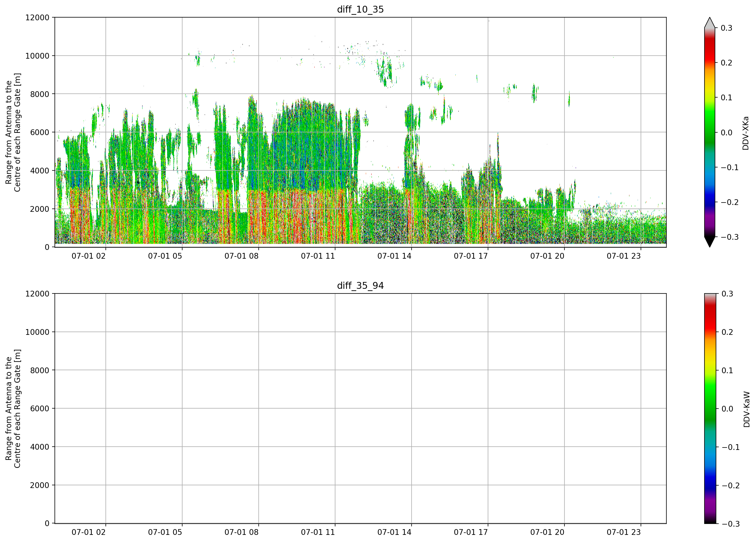The height and width of the screenshot is (542, 756).
Task: Select the DDV-KaW colorbar label
Action: tap(747, 409)
